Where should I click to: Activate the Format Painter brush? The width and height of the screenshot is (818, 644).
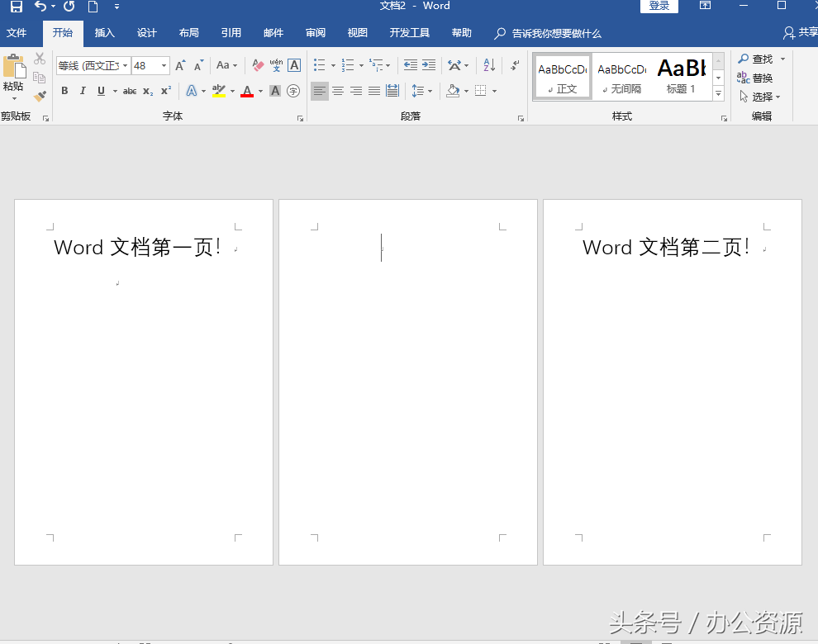click(40, 97)
